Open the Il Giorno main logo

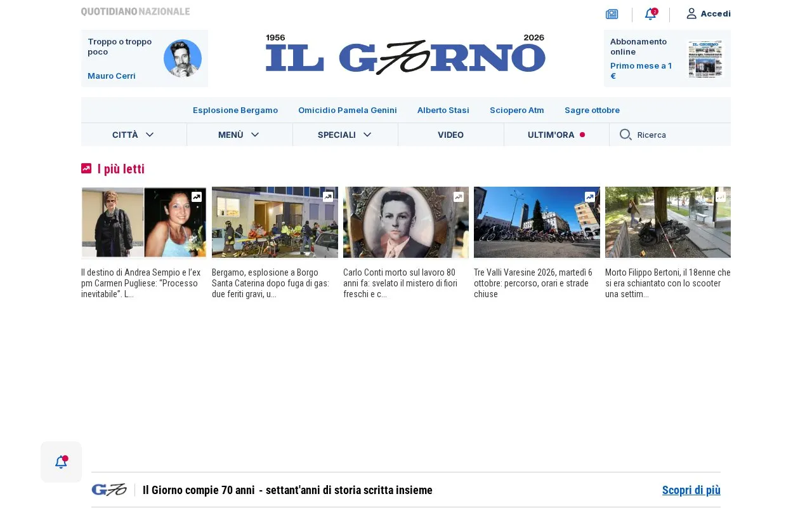point(405,55)
